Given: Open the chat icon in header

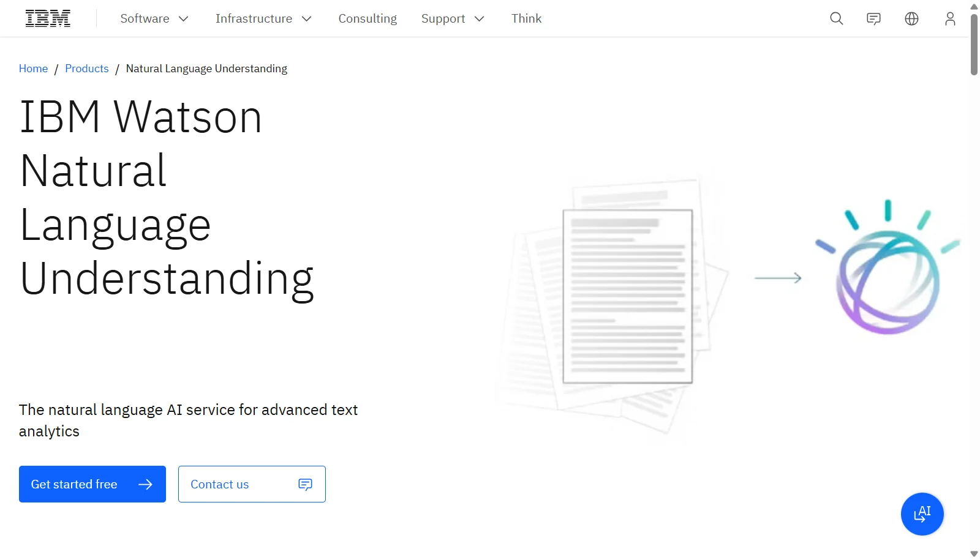Looking at the screenshot, I should click(873, 18).
